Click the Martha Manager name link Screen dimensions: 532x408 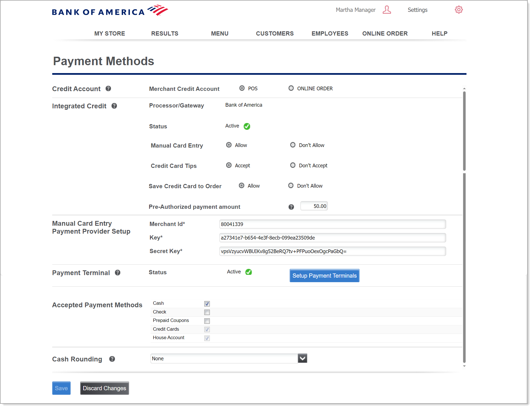(x=356, y=10)
